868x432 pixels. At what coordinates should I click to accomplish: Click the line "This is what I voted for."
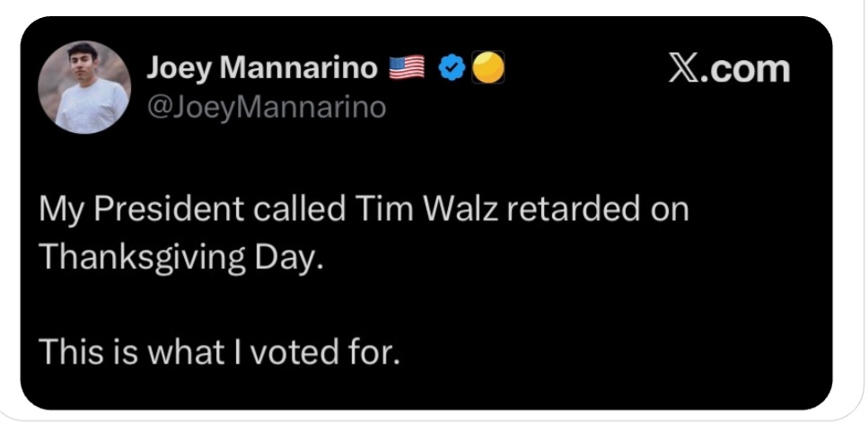click(217, 351)
